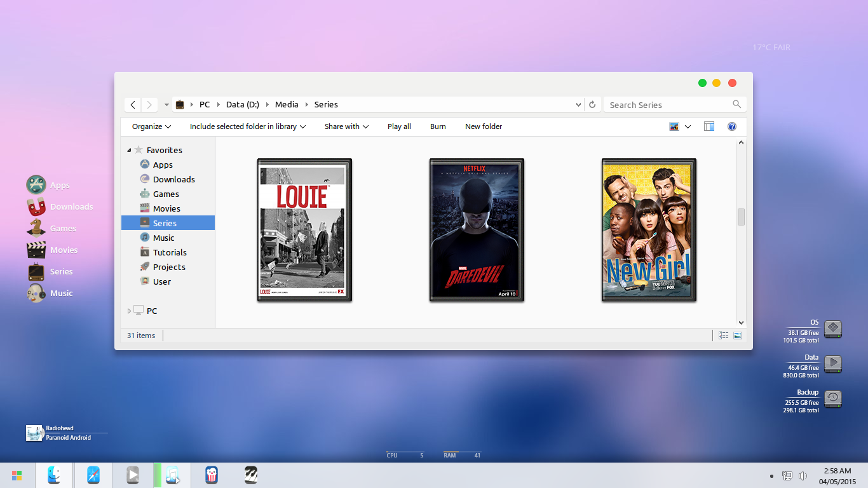
Task: Open the network tray icon
Action: (x=787, y=475)
